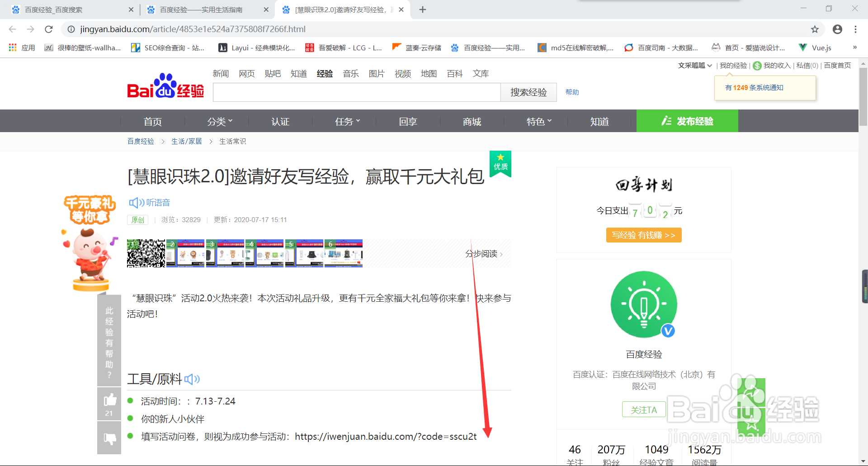Open the SEO综合查询 bookmark
Image resolution: width=868 pixels, height=466 pixels.
point(167,48)
